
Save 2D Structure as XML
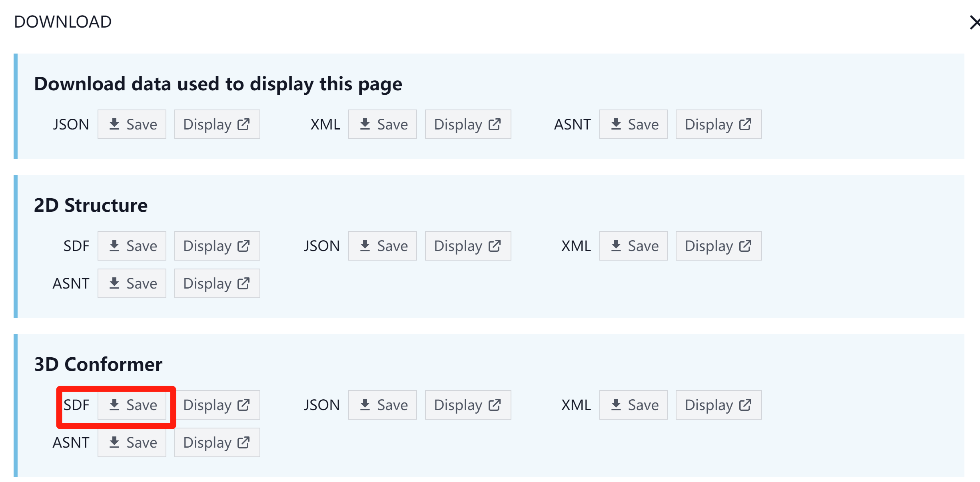click(x=633, y=246)
